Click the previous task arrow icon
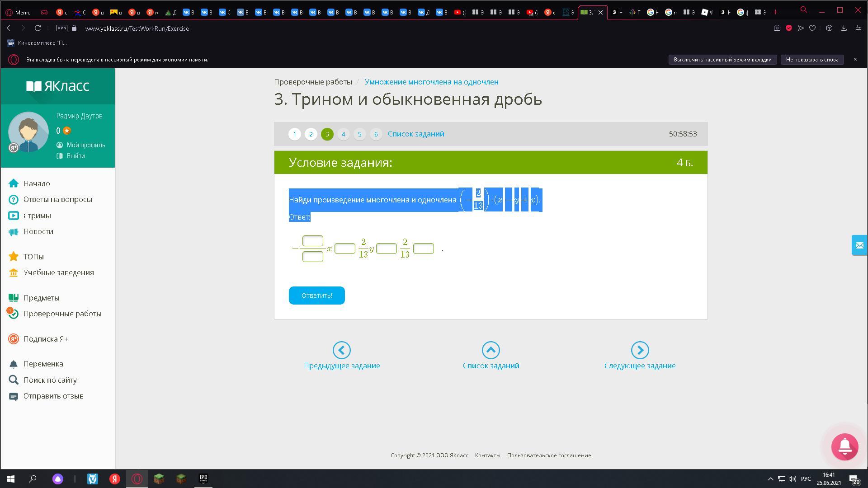 [341, 350]
